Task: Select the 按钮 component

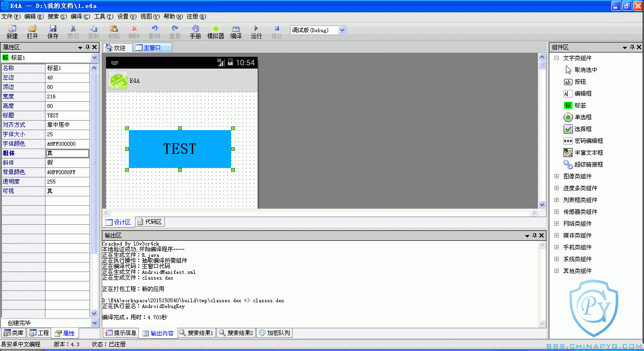Action: (x=575, y=82)
